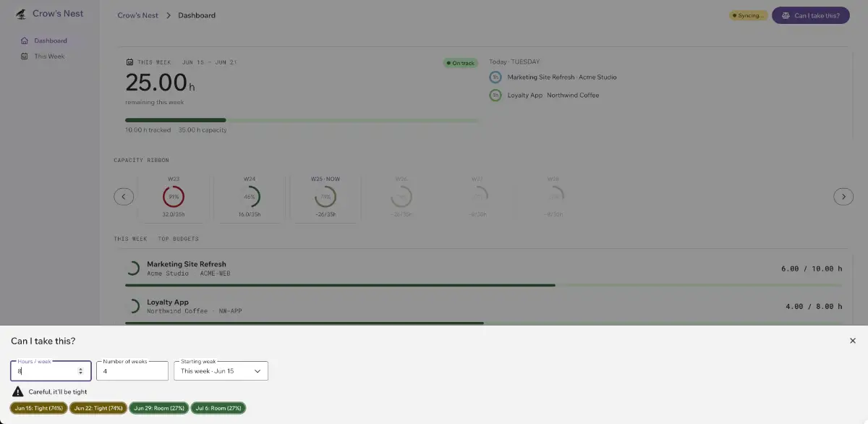
Task: Open Dashboard in the sidebar
Action: click(50, 41)
